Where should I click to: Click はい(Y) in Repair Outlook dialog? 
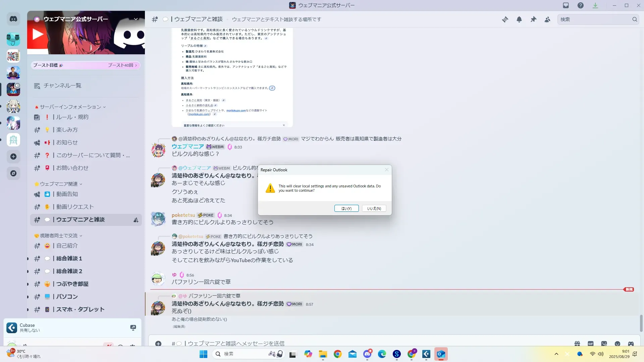(x=346, y=208)
